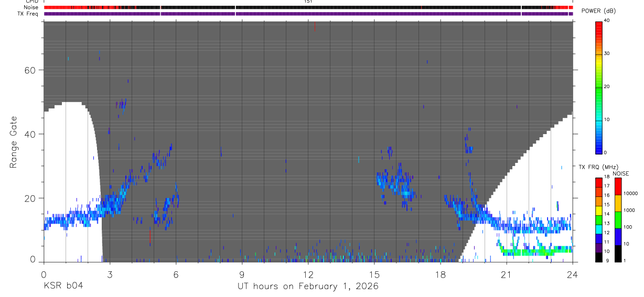Click the cyan swatch between 12 and 13 MHz
The height and width of the screenshot is (297, 644).
[599, 229]
